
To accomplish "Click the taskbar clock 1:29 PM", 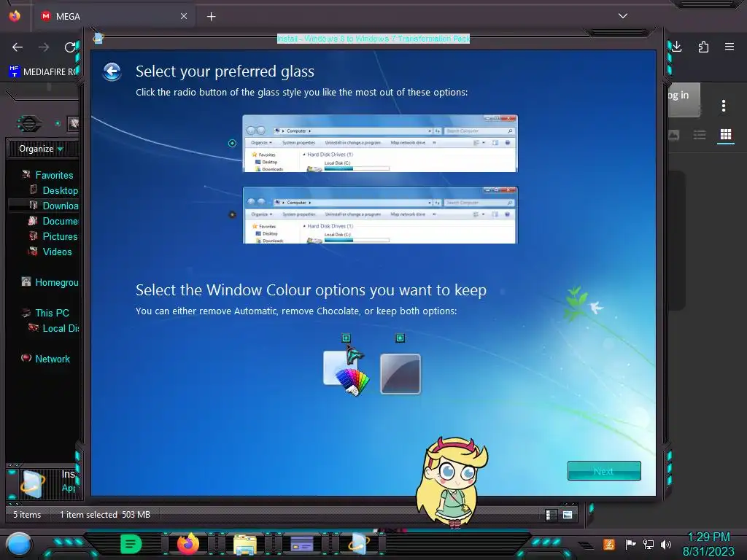I will (708, 537).
